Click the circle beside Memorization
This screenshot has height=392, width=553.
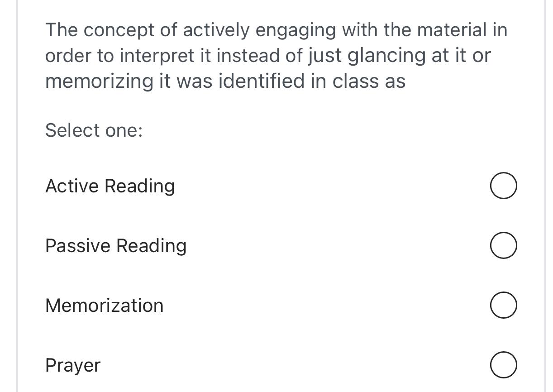[504, 305]
